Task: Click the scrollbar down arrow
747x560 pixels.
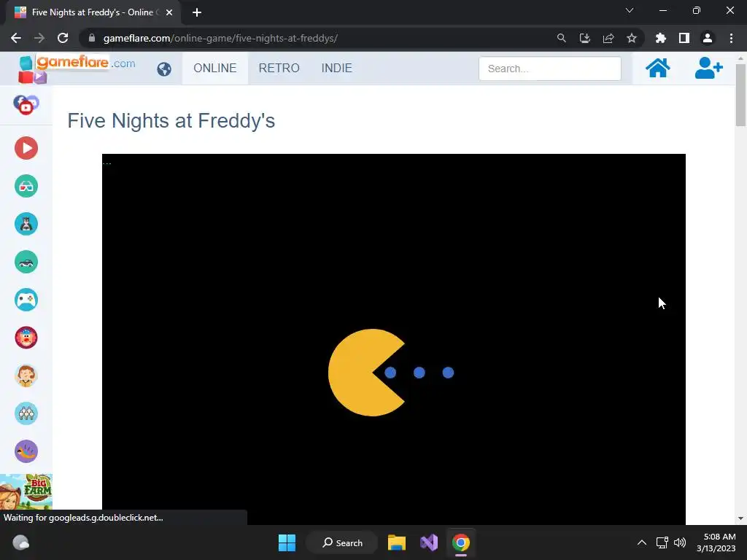Action: tap(740, 518)
